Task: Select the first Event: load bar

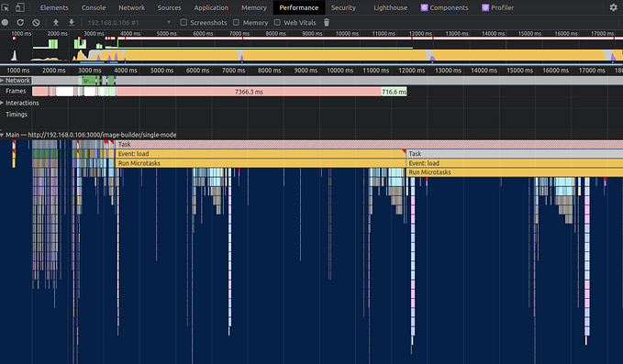Action: [x=261, y=154]
